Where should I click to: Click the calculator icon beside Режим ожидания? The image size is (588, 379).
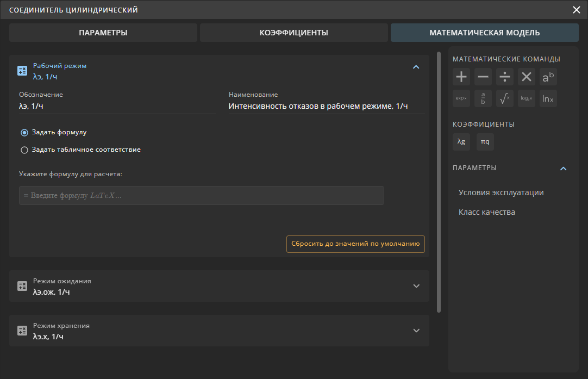[22, 286]
